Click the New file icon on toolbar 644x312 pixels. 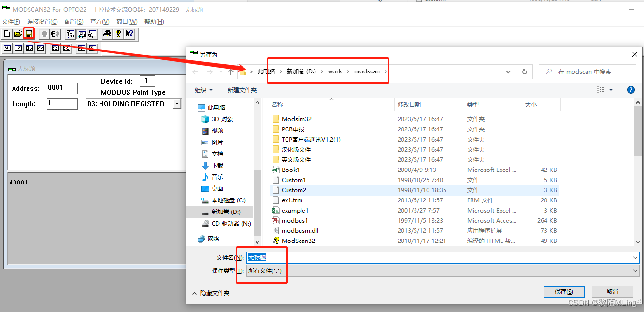tap(6, 34)
